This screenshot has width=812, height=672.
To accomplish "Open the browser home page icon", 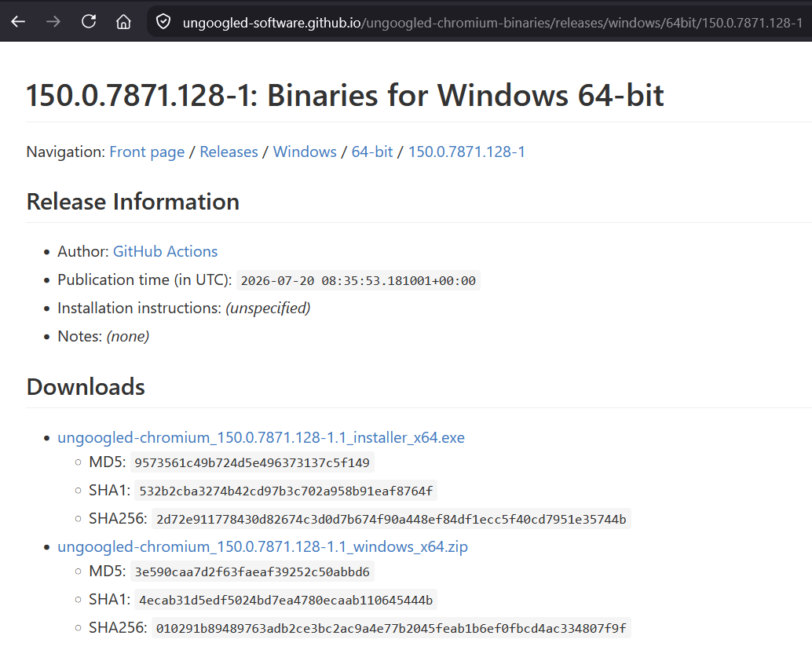I will tap(123, 22).
